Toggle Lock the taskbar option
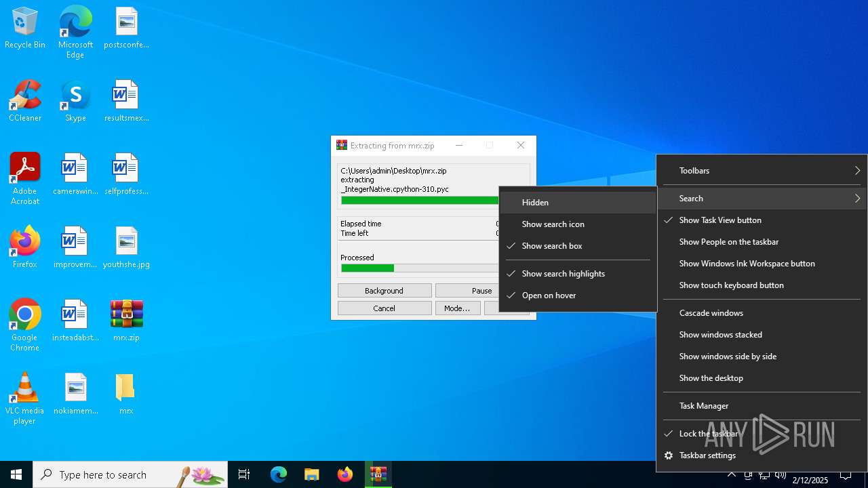 tap(762, 434)
